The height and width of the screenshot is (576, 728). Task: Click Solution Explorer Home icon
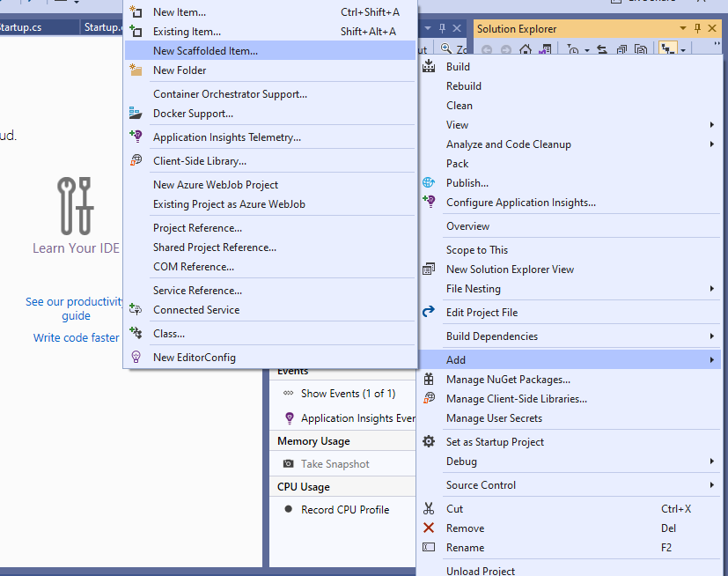tap(526, 48)
